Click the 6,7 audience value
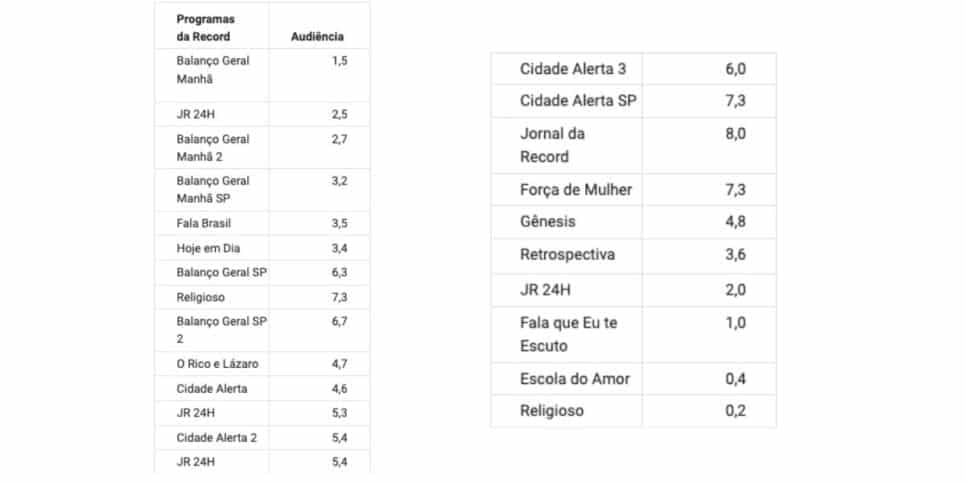 point(339,322)
